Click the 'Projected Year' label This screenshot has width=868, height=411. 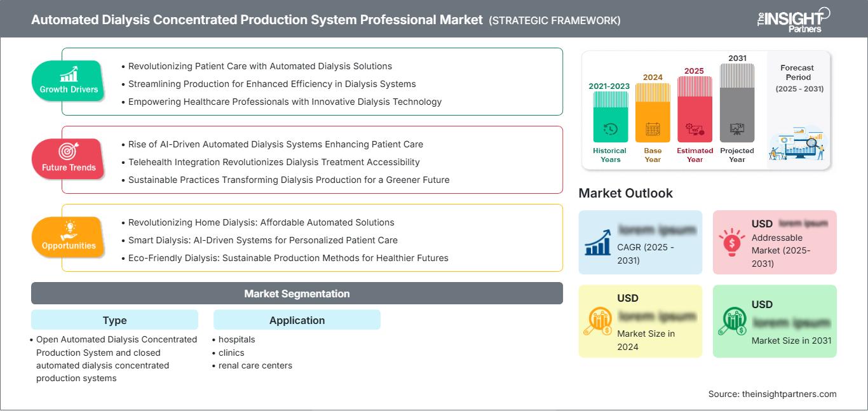(737, 155)
